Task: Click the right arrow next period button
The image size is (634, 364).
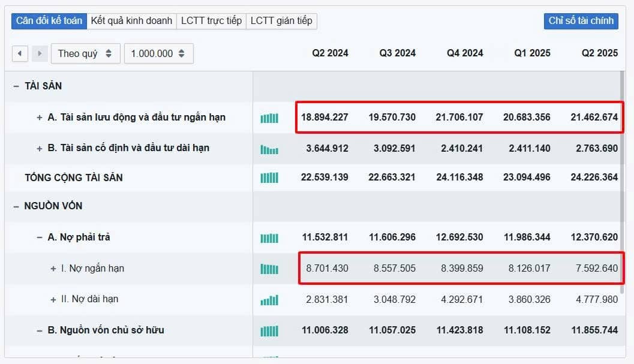Action: (40, 53)
